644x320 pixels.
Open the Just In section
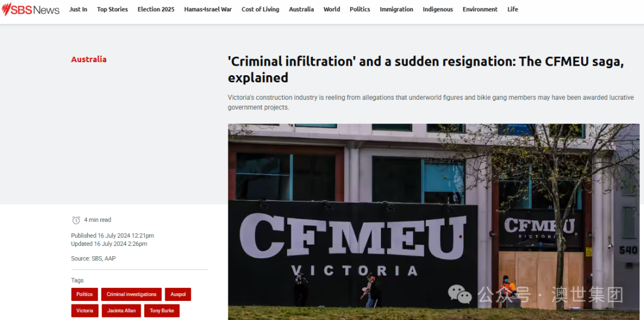point(78,9)
